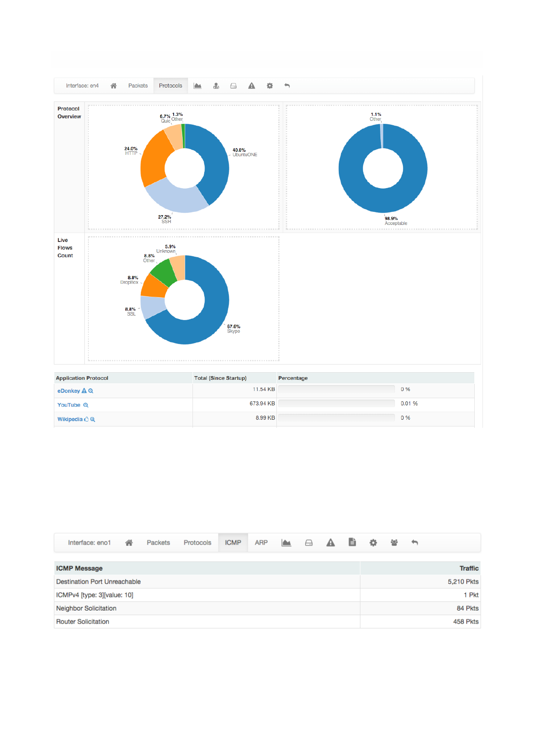Click the YouTube percentage progress bar
The image size is (534, 756).
pos(337,404)
